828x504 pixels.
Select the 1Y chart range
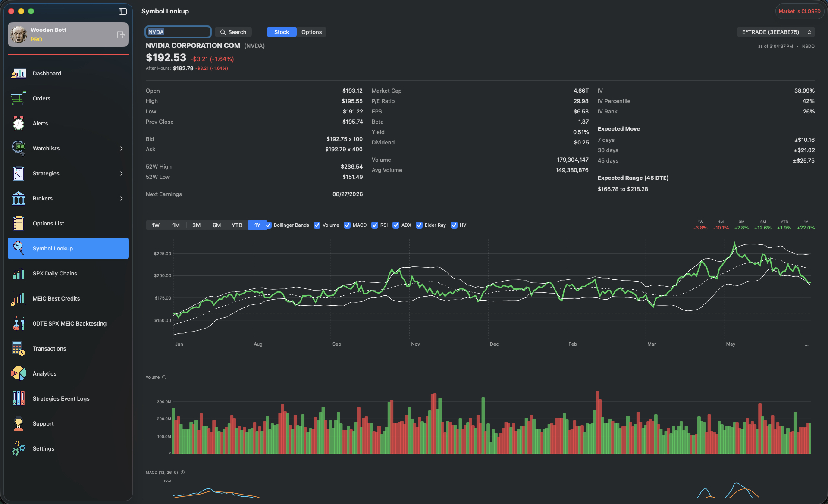[x=257, y=225]
